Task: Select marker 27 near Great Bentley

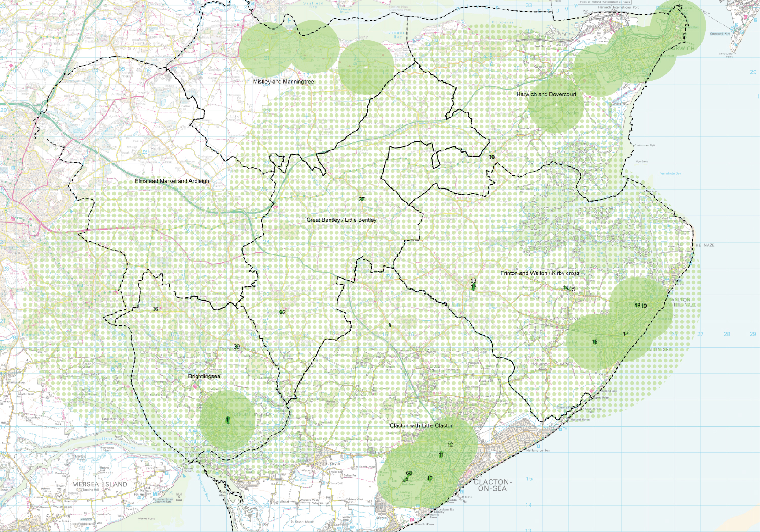Action: coord(362,200)
